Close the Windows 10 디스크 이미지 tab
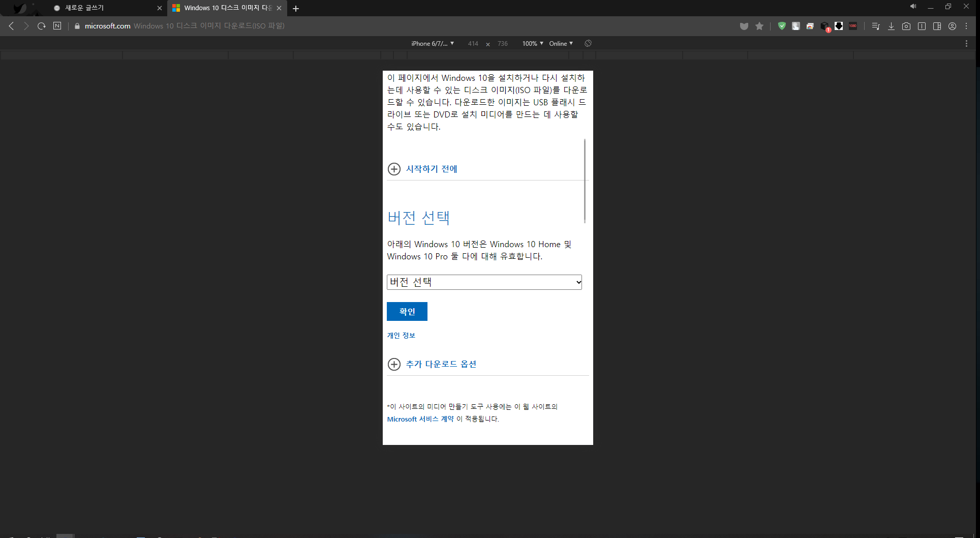 point(279,8)
